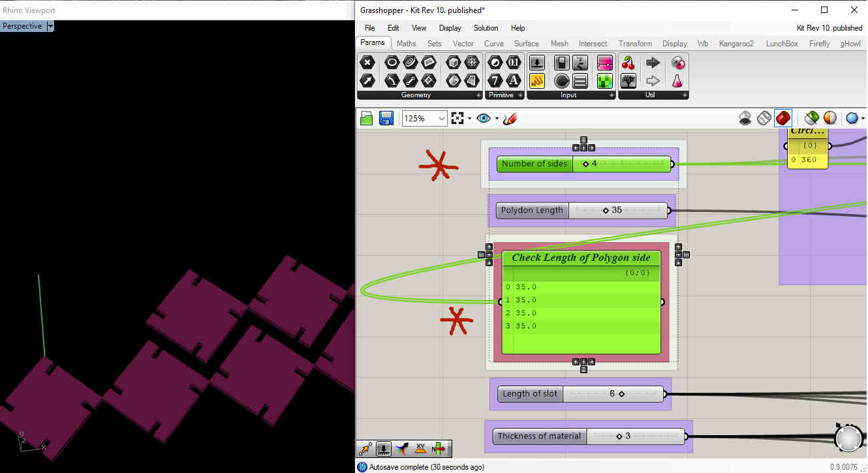Switch to the LunchBox tab

pyautogui.click(x=782, y=44)
